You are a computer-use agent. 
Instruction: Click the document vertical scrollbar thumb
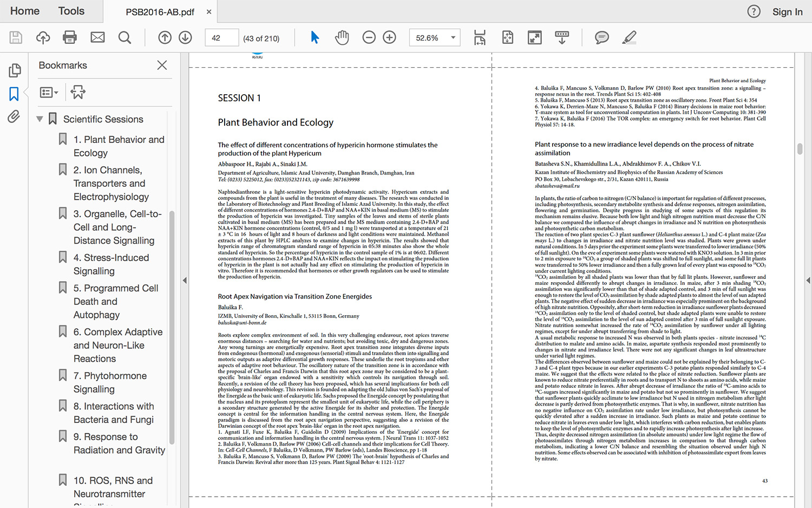click(x=800, y=149)
